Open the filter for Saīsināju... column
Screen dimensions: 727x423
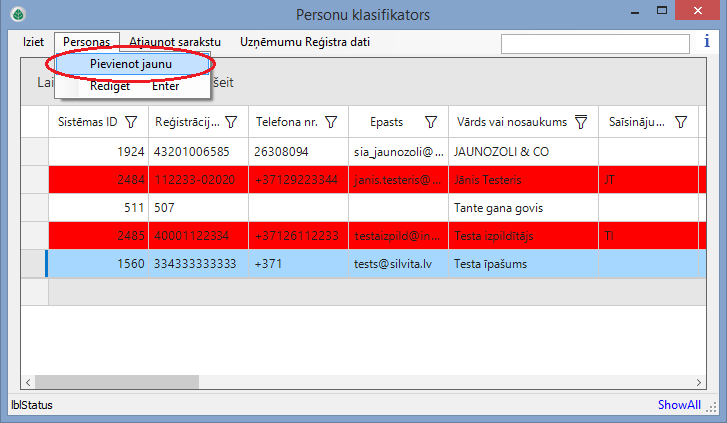click(681, 122)
